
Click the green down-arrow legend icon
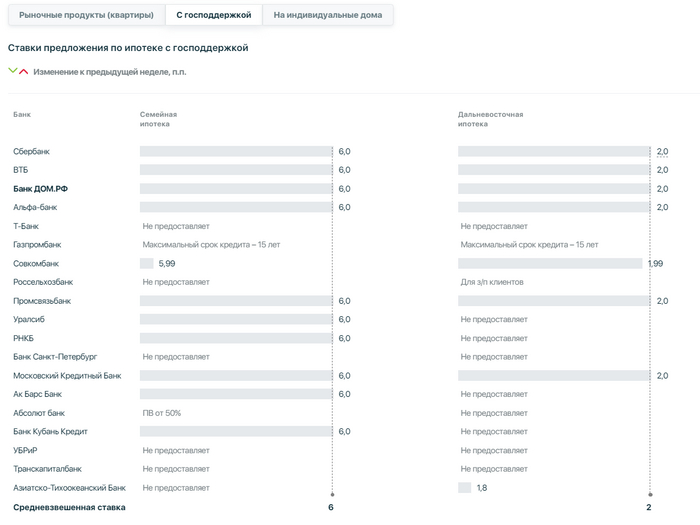(12, 71)
